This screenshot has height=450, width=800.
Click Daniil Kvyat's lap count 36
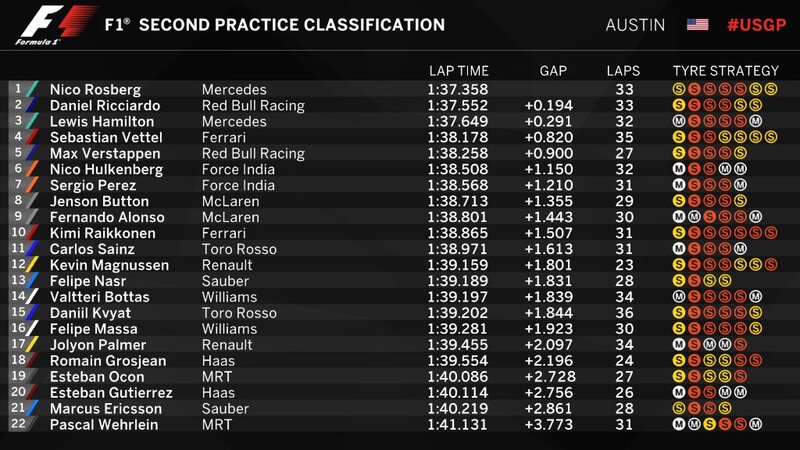point(624,313)
